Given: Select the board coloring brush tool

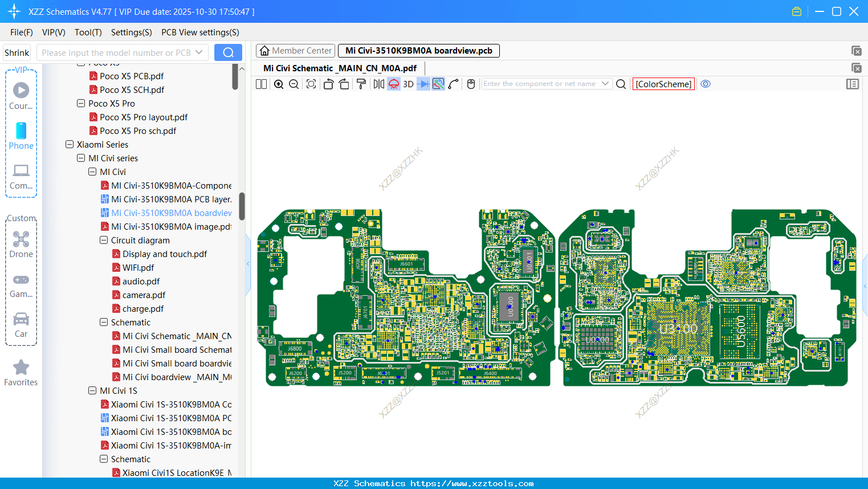Looking at the screenshot, I should 361,84.
